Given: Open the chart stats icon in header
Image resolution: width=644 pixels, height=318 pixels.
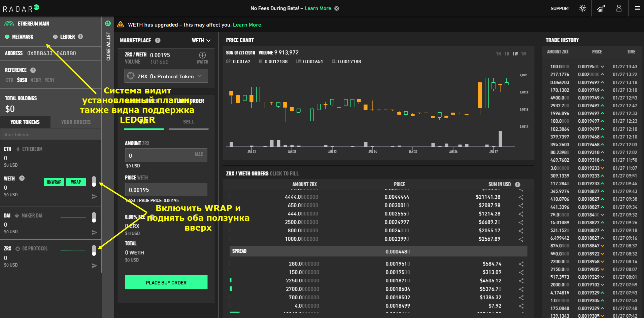Looking at the screenshot, I should pyautogui.click(x=601, y=8).
